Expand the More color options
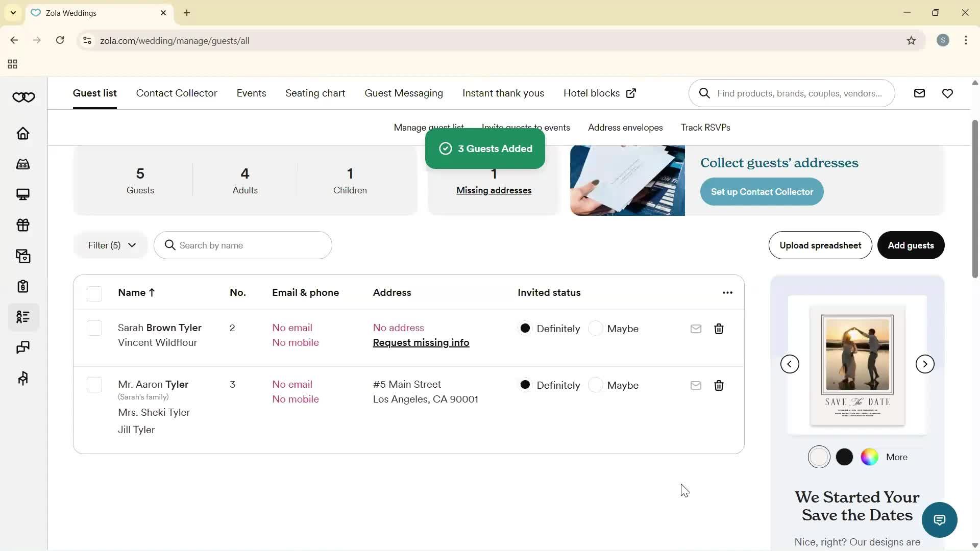Viewport: 980px width, 551px height. coord(898,457)
